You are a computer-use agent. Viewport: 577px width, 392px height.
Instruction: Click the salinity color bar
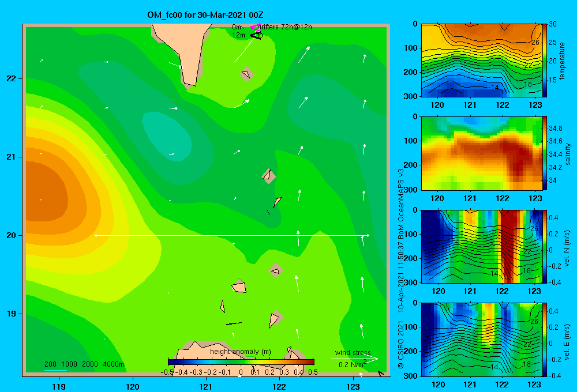point(545,153)
